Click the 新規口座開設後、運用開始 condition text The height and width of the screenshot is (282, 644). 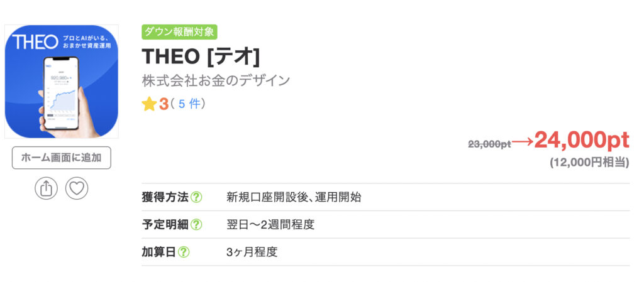294,197
